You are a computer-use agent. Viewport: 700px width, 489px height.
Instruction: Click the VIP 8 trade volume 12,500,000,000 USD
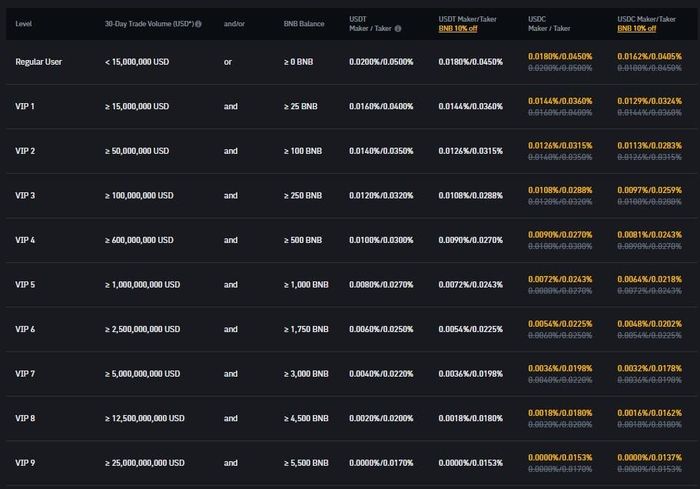point(144,418)
